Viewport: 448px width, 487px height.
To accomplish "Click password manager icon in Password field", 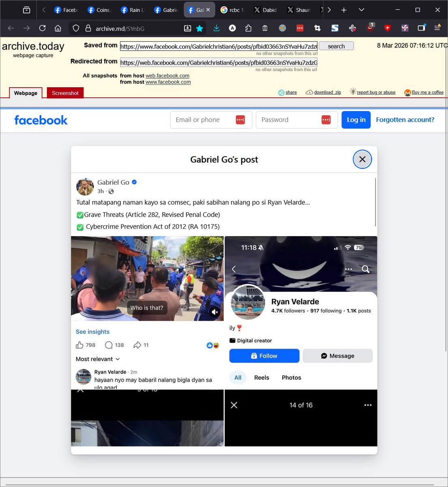I will (x=326, y=120).
